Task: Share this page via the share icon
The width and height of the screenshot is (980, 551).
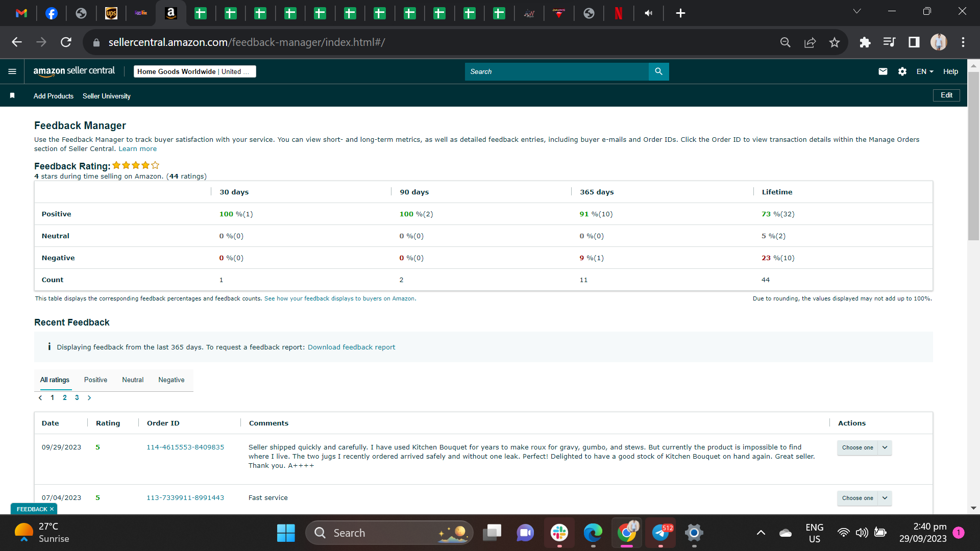Action: point(810,42)
